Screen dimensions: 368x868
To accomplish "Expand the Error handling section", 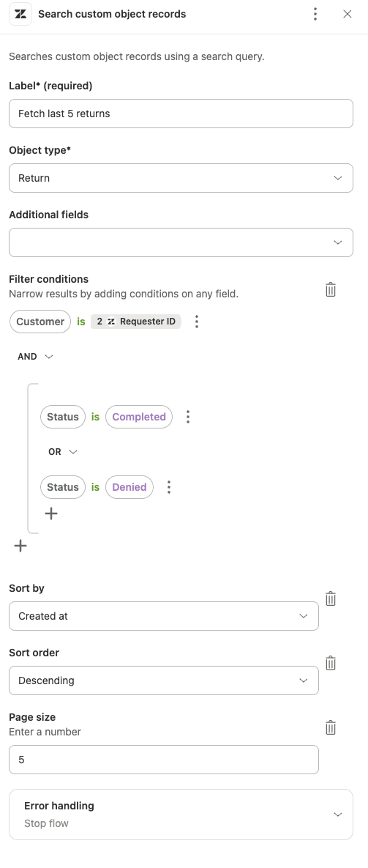I will tap(181, 815).
